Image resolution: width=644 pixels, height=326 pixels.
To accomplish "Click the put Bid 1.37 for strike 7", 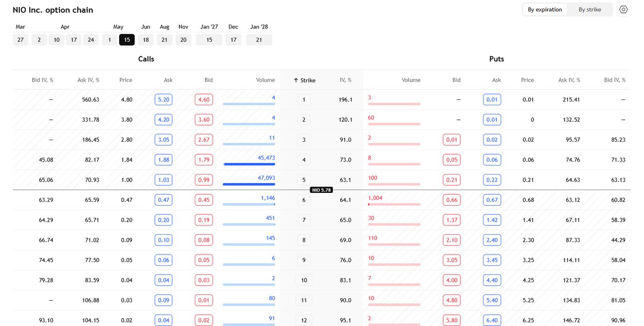I will (452, 220).
